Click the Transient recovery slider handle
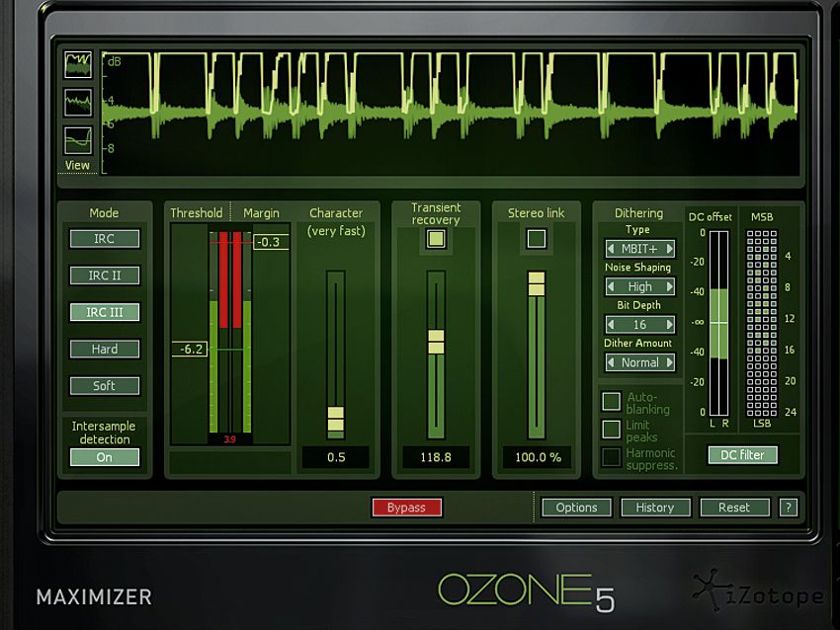This screenshot has width=840, height=630. click(x=436, y=342)
